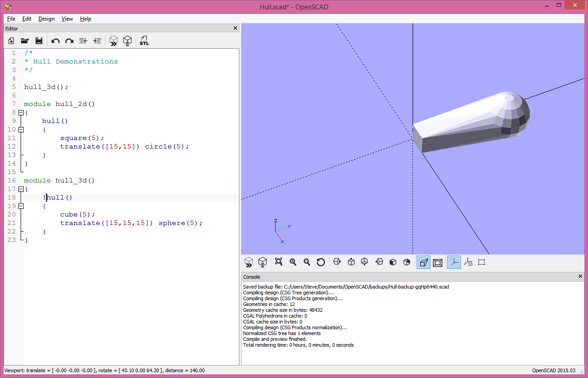Toggle Perspective projection off

[423, 262]
